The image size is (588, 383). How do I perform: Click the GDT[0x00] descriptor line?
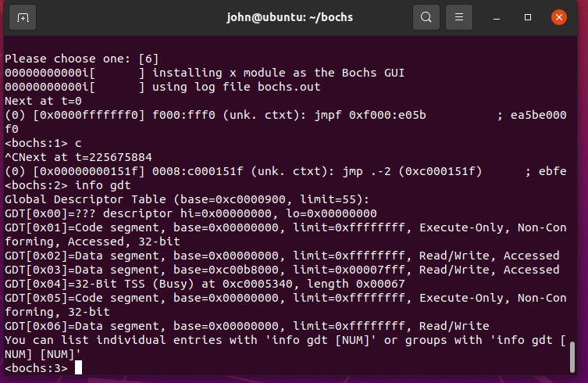point(191,213)
